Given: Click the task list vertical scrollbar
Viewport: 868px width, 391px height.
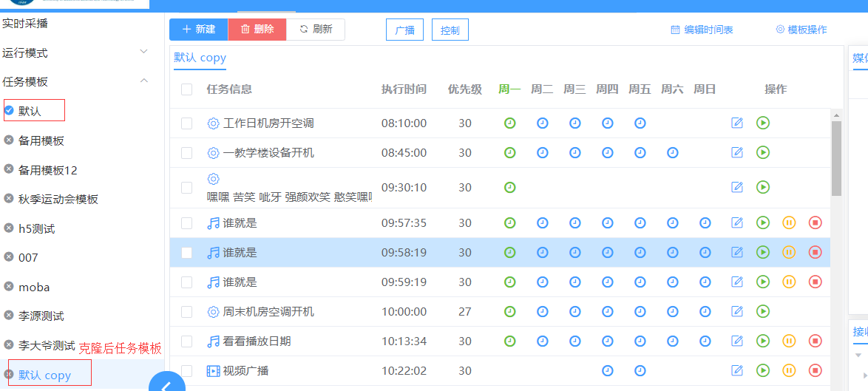Looking at the screenshot, I should [x=836, y=158].
